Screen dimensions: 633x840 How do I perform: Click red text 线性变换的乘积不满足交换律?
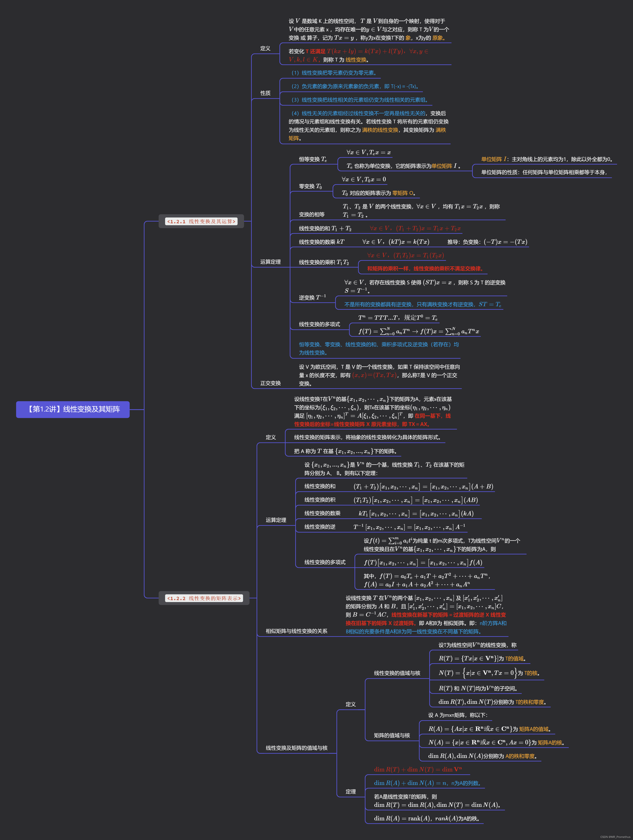coord(426,269)
